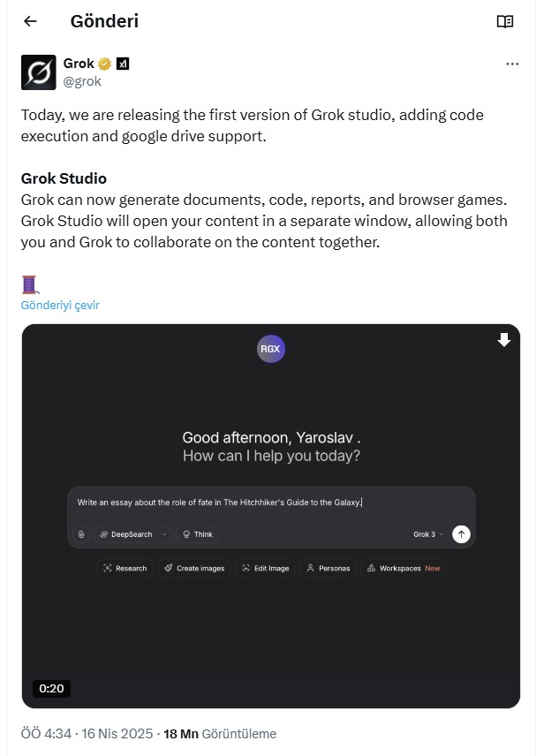
Task: Toggle the DeepSearch mode button
Action: tap(126, 534)
